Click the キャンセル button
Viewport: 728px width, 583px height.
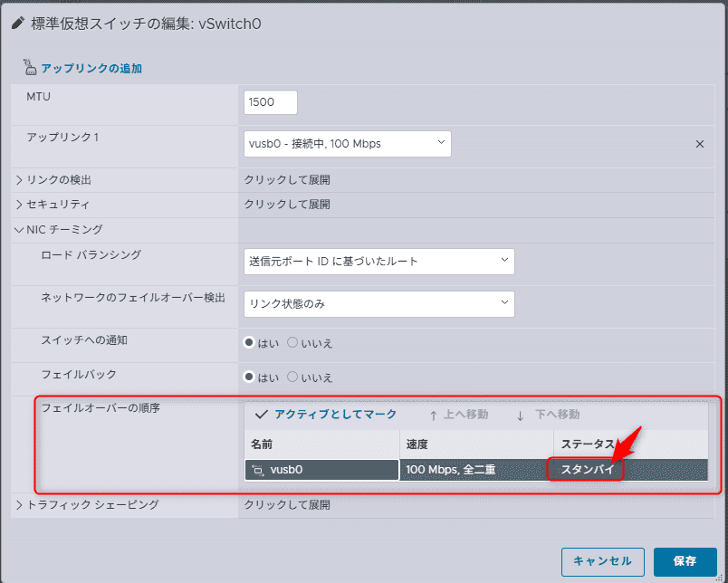(x=603, y=561)
